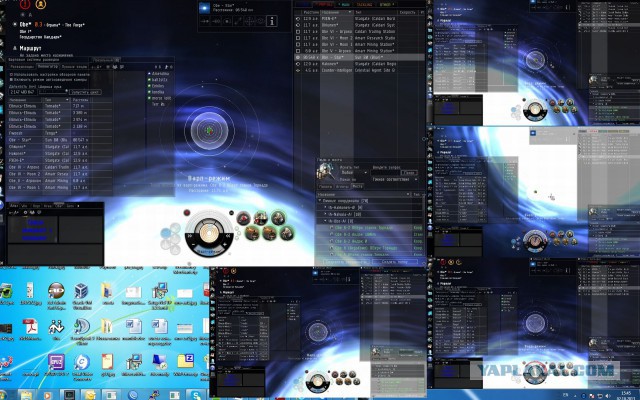Activate the reddish module icon on the main HUD
Viewport: 640px width, 400px height.
pyautogui.click(x=244, y=219)
